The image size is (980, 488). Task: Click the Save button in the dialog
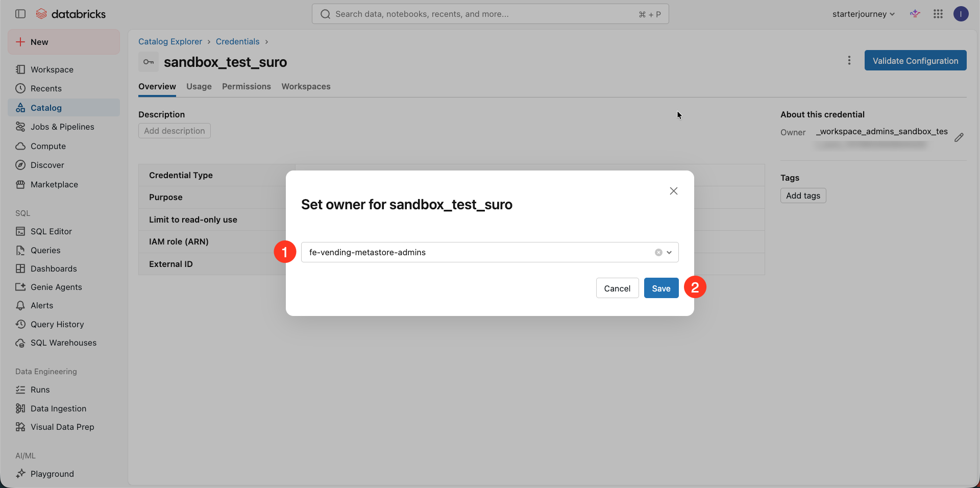pos(661,288)
